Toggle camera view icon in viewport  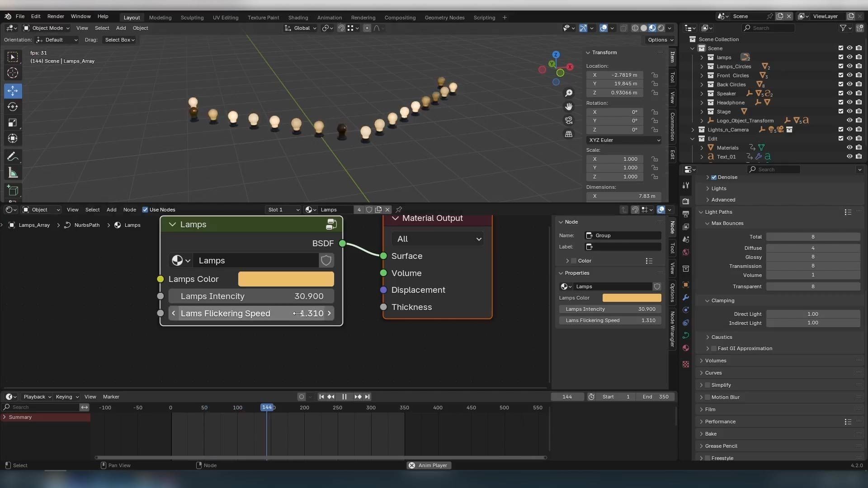pyautogui.click(x=569, y=120)
